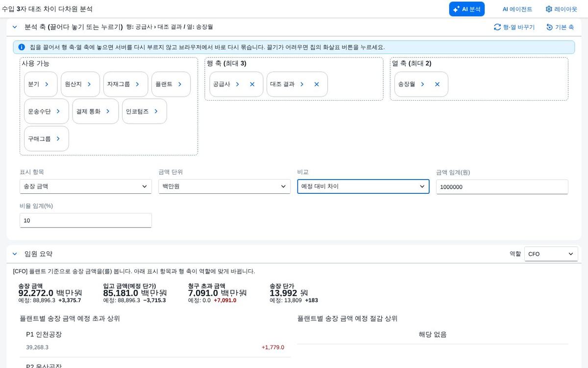588x368 pixels.
Task: Select the 인코텀즈 chip label
Action: (x=137, y=111)
